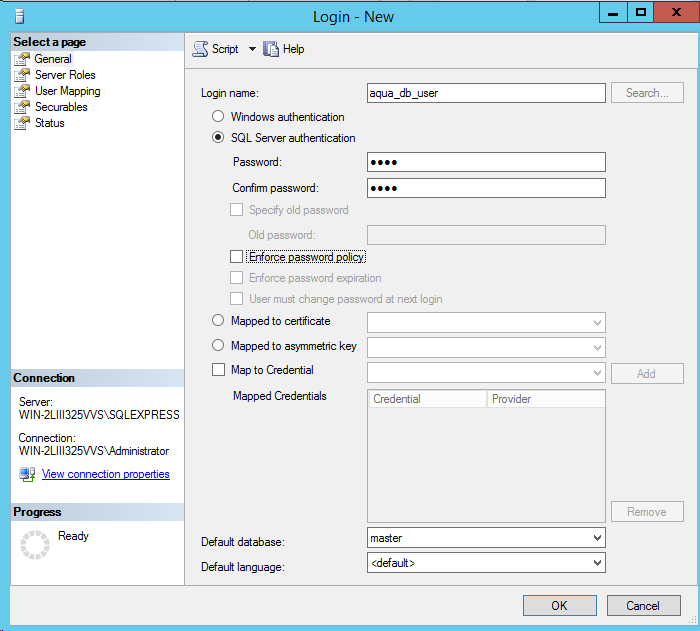
Task: Select Mapped to certificate radio option
Action: [218, 321]
